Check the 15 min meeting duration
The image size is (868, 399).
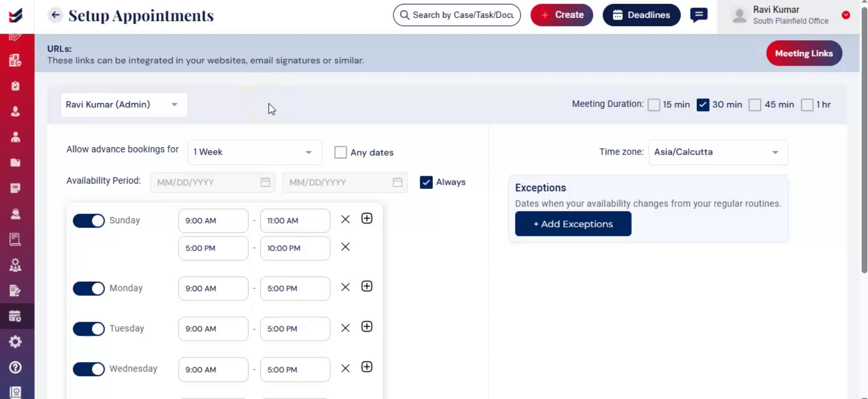click(654, 105)
